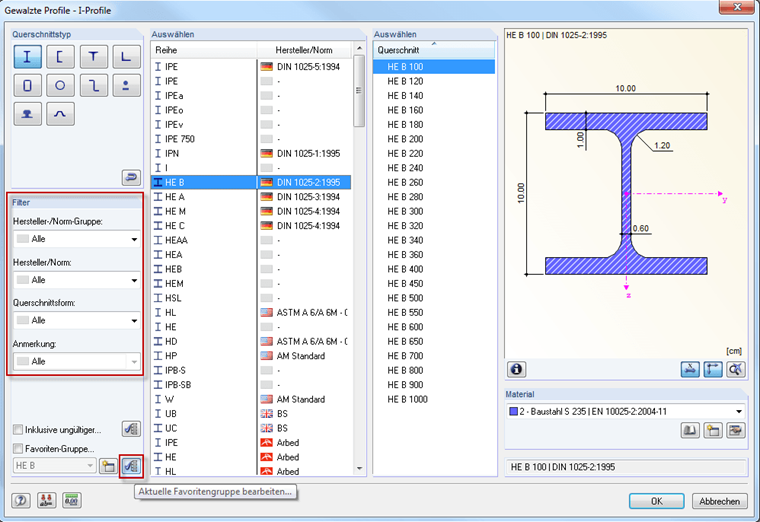Image resolution: width=760 pixels, height=522 pixels.
Task: Select the HE A series row
Action: (x=251, y=197)
